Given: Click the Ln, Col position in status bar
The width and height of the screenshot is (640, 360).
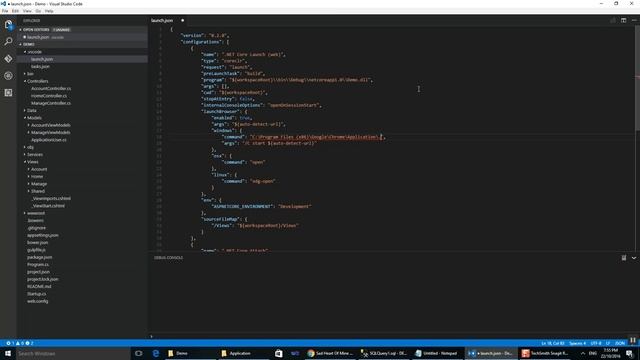Looking at the screenshot, I should tap(553, 343).
